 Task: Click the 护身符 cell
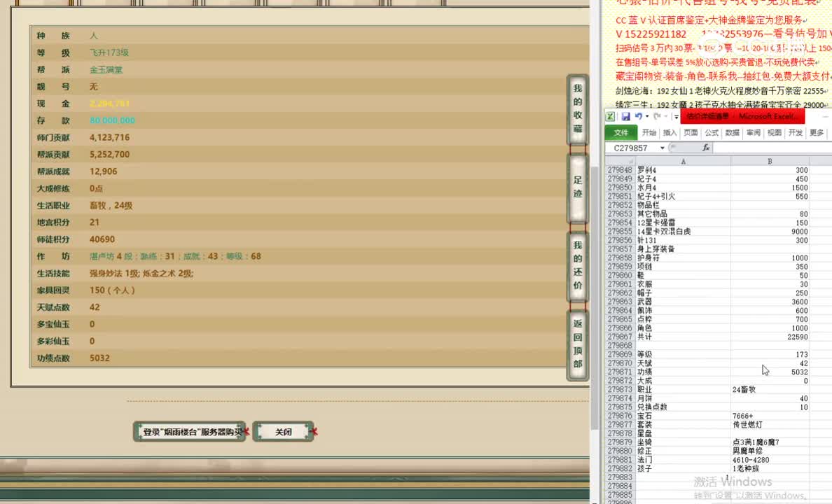pyautogui.click(x=683, y=258)
